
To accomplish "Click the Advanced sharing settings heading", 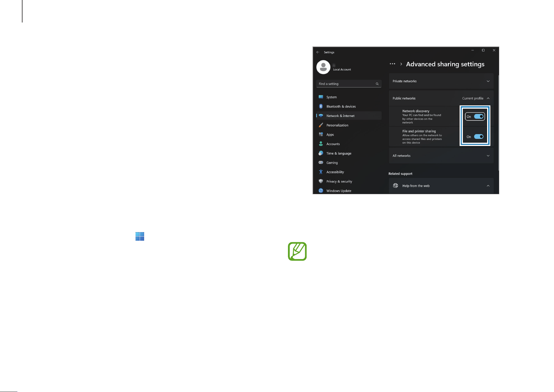I will tap(445, 64).
